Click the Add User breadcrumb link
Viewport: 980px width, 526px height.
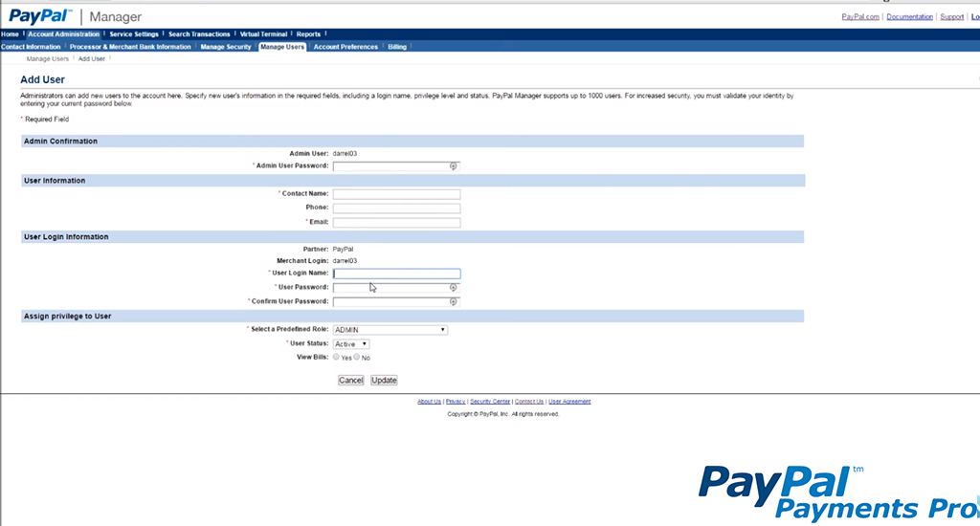[91, 58]
